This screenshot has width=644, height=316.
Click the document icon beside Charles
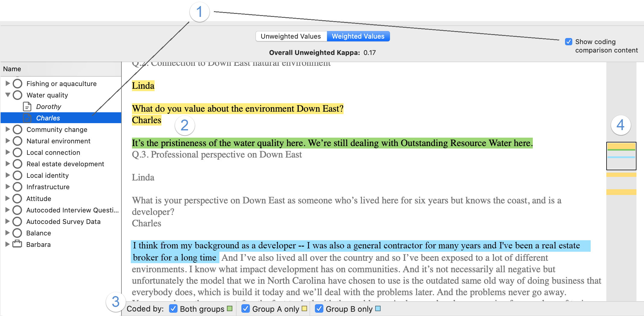28,118
